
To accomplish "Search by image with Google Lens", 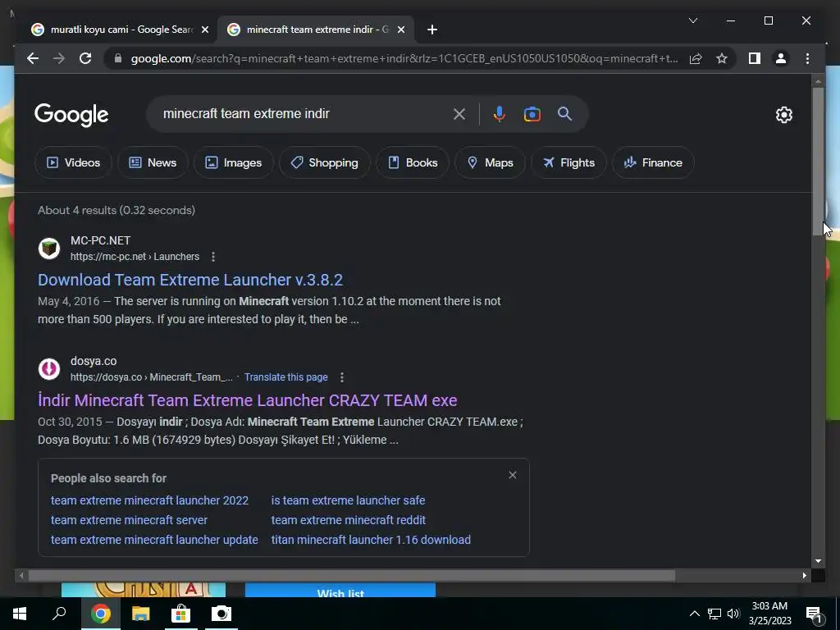I will [532, 114].
